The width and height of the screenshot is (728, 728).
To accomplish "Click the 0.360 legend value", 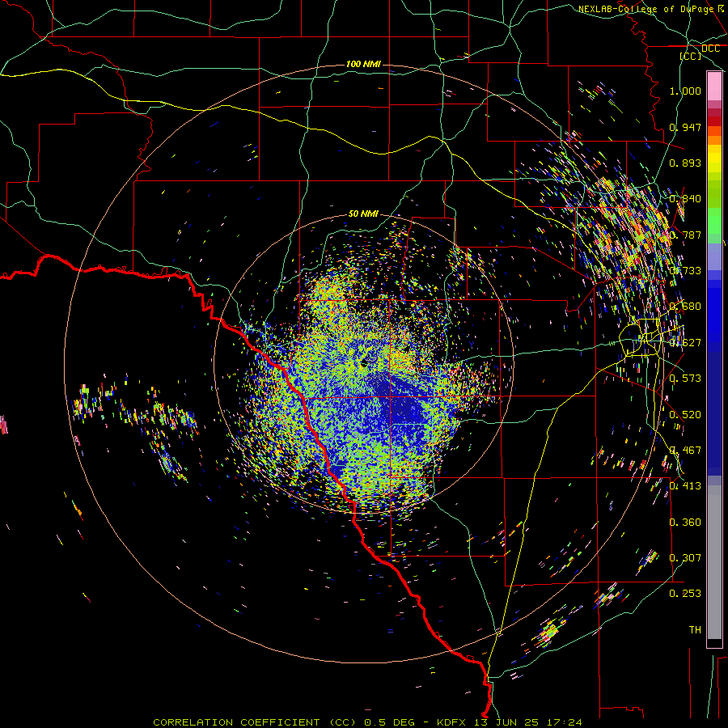I will (x=685, y=522).
